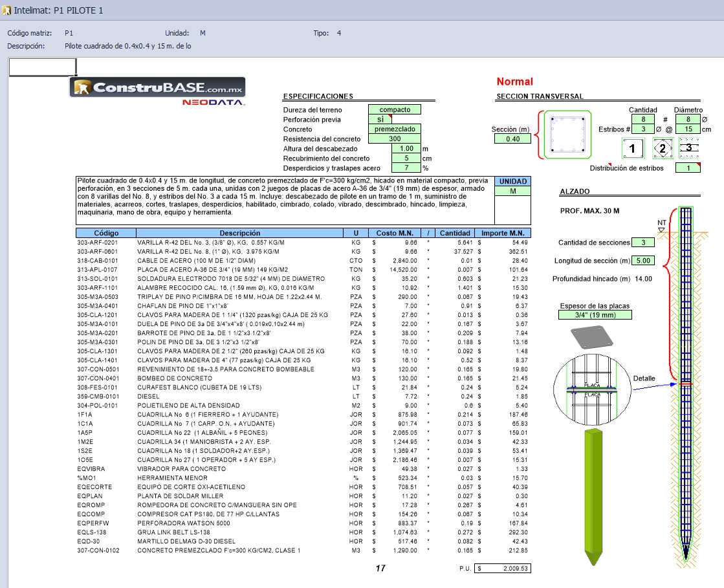Image resolution: width=724 pixels, height=588 pixels.
Task: Select stirrup distribution option 1 icon
Action: coord(633,148)
